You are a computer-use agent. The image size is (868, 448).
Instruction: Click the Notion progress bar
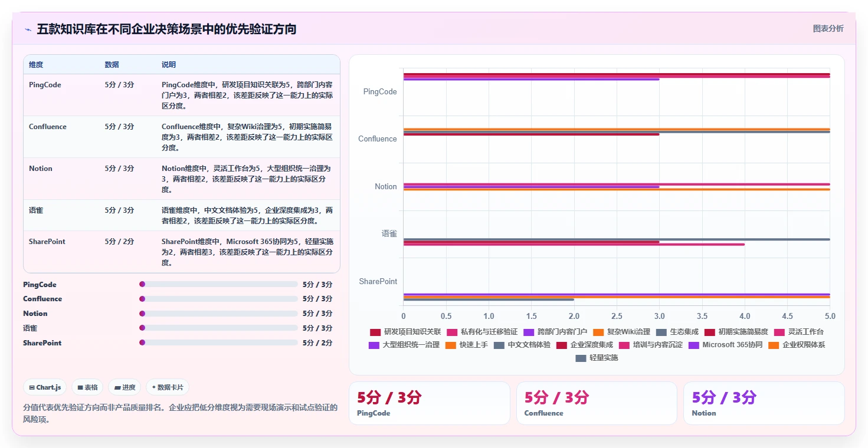point(218,314)
